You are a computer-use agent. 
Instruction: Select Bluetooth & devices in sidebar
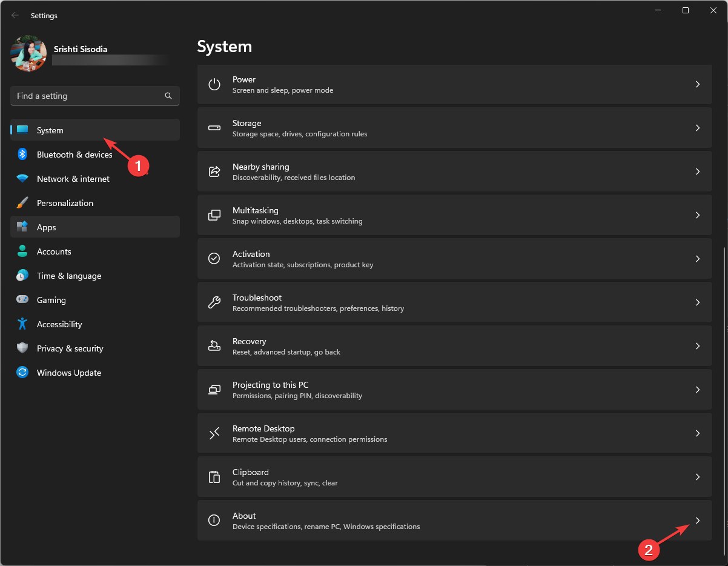tap(74, 155)
